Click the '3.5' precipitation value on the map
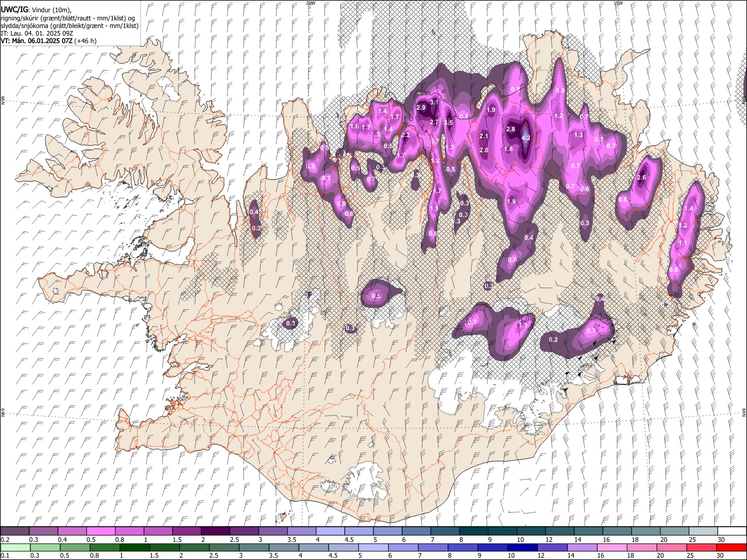Image resolution: width=747 pixels, height=560 pixels. 448,123
